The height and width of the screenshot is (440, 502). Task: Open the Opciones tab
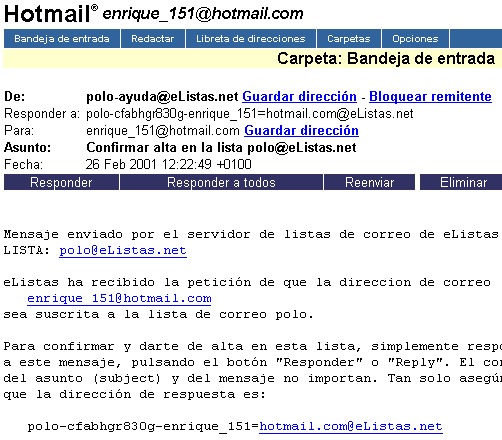pos(415,39)
